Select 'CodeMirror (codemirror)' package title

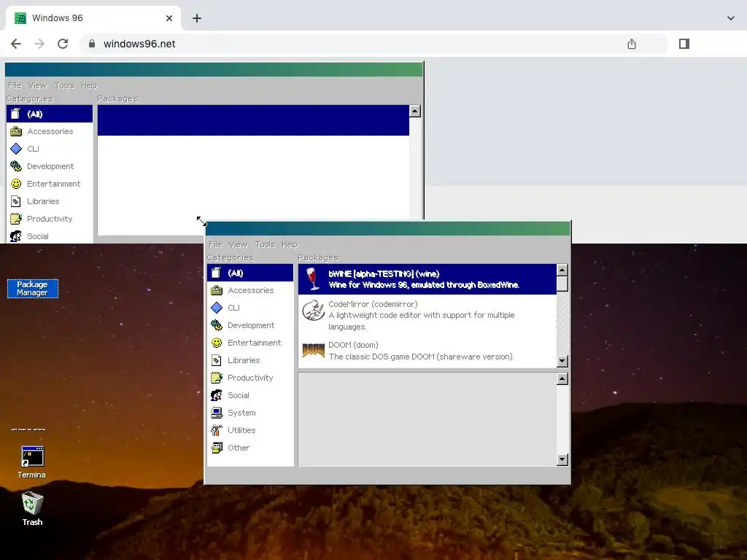[373, 304]
